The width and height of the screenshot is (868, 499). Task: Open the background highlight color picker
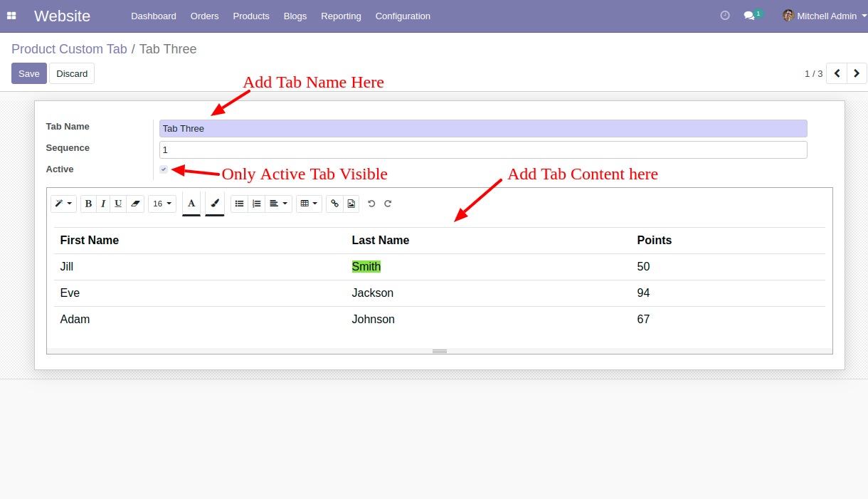tap(215, 204)
